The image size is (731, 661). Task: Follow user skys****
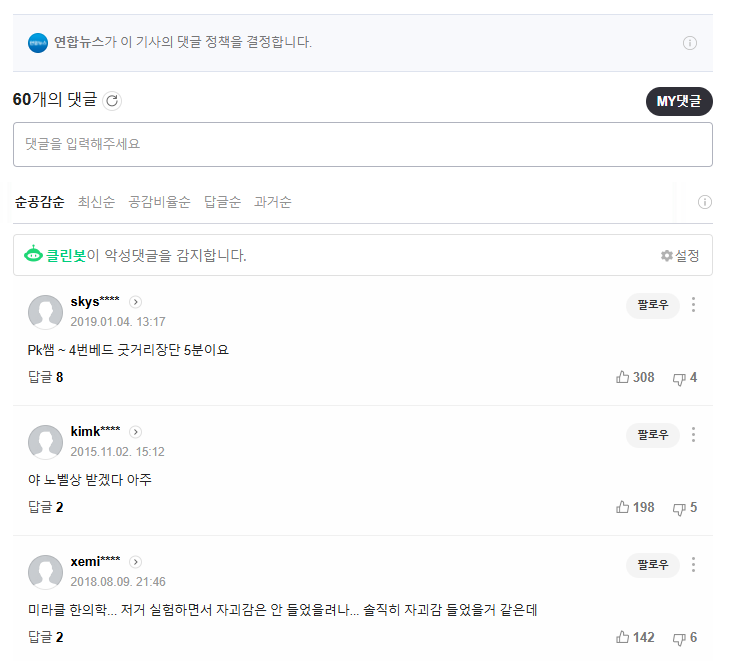(x=652, y=305)
